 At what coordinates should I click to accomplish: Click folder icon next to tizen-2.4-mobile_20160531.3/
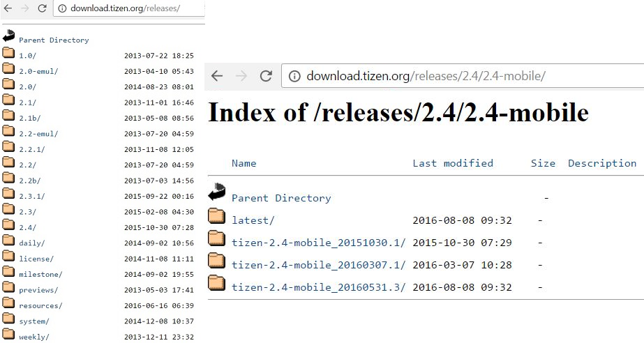(216, 283)
